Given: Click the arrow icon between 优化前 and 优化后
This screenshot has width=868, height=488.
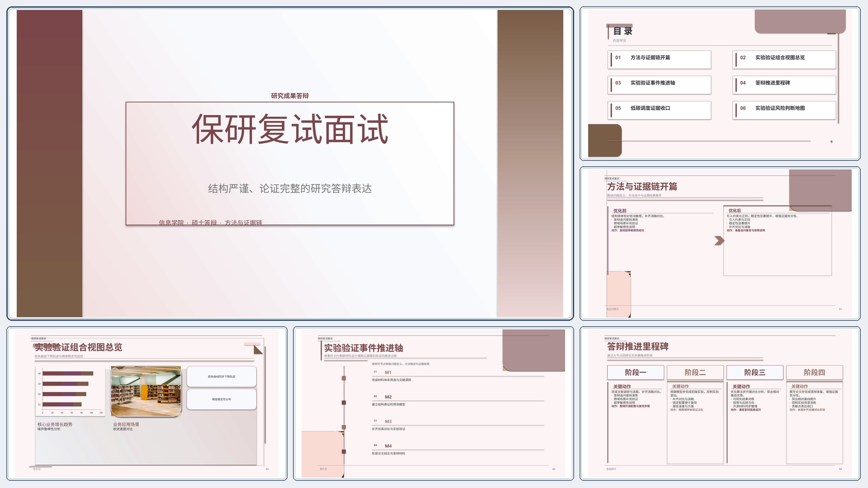Looking at the screenshot, I should [x=719, y=241].
